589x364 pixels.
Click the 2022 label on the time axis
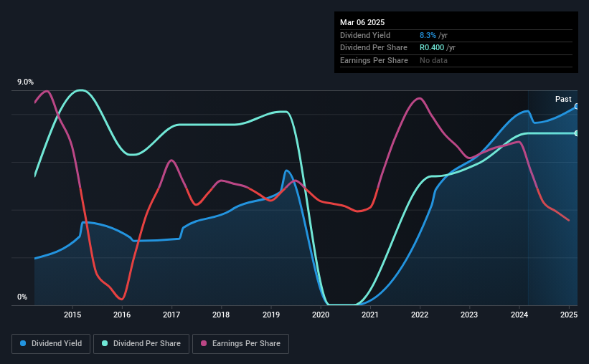(420, 315)
